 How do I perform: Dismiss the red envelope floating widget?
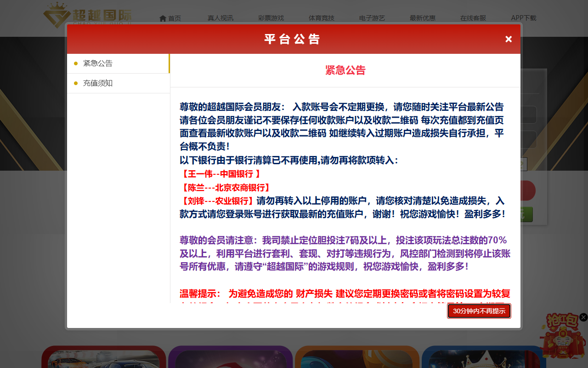[x=583, y=317]
